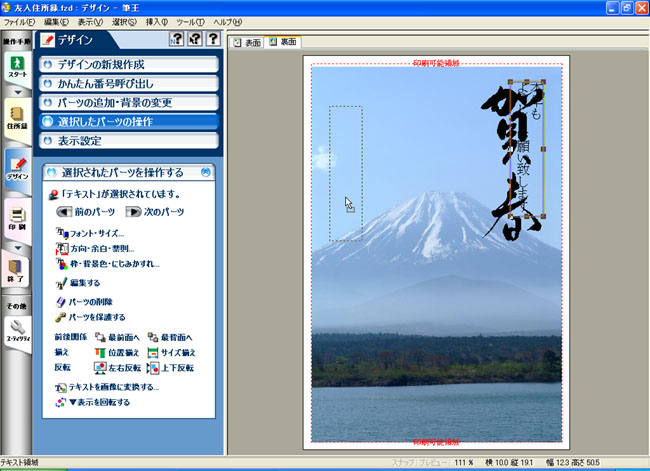650x471 pixels.
Task: Expand the デザインの新規作成 section
Action: coord(129,64)
